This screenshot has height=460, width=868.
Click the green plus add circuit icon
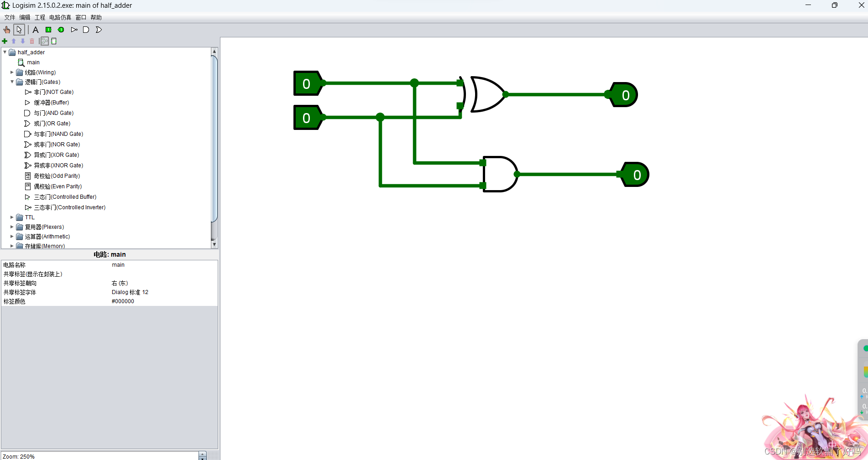click(x=5, y=41)
